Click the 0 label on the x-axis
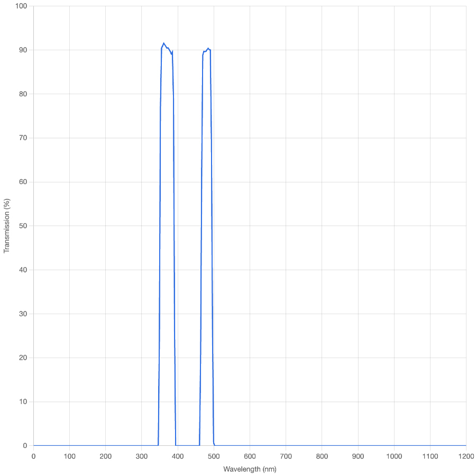The width and height of the screenshot is (476, 476). click(33, 455)
